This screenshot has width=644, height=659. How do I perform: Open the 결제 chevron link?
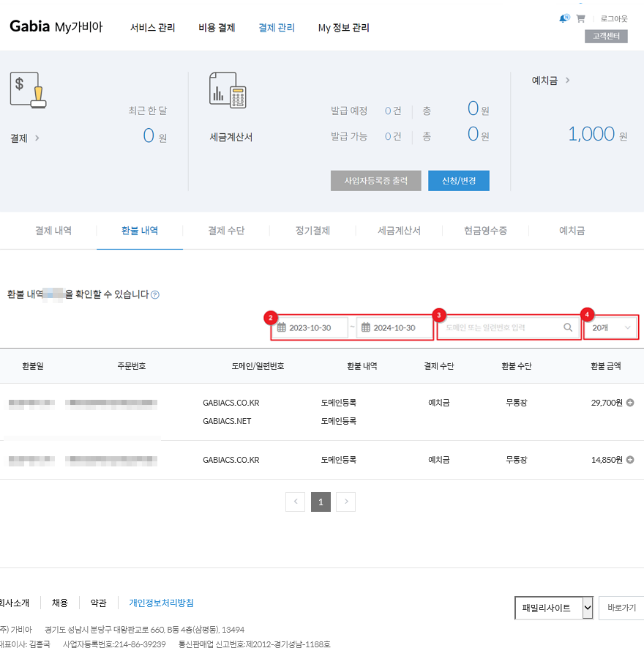click(x=25, y=138)
